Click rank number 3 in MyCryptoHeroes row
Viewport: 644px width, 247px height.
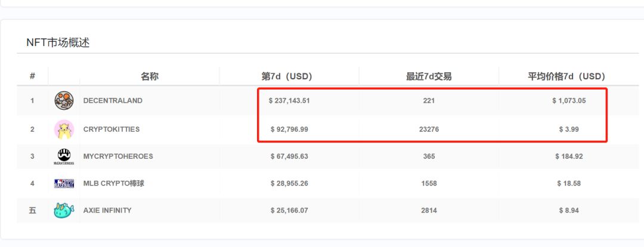click(x=32, y=156)
